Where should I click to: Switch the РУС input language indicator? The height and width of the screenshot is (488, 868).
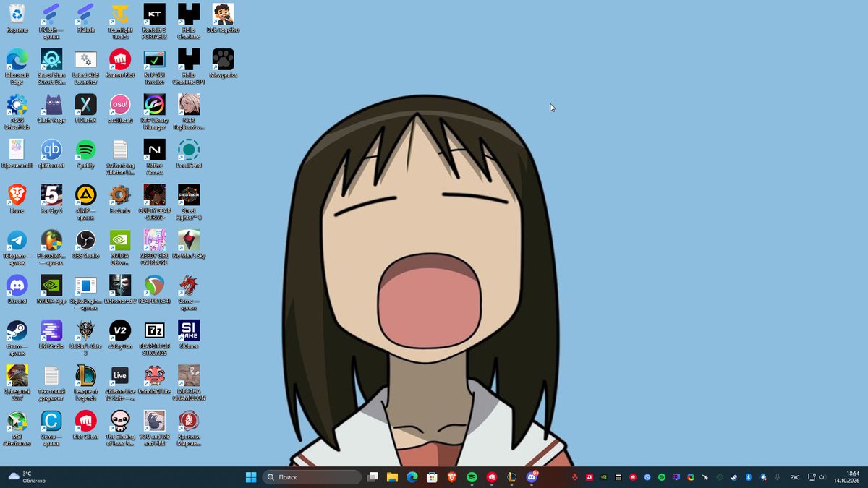pos(795,477)
